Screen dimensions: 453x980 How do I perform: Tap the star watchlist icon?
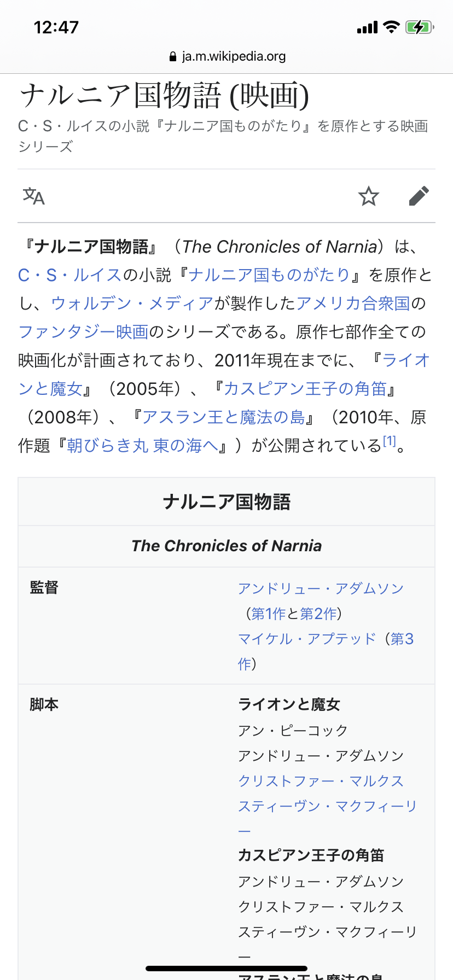pos(369,196)
